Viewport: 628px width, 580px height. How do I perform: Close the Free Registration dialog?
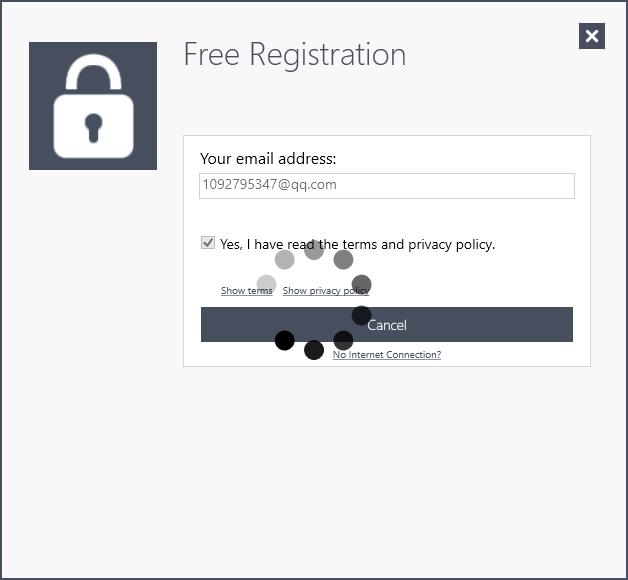coord(592,36)
